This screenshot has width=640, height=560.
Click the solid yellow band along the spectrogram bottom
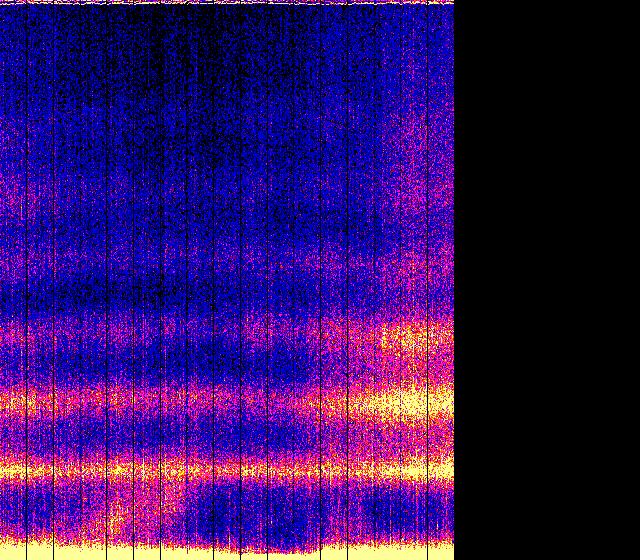[227, 551]
